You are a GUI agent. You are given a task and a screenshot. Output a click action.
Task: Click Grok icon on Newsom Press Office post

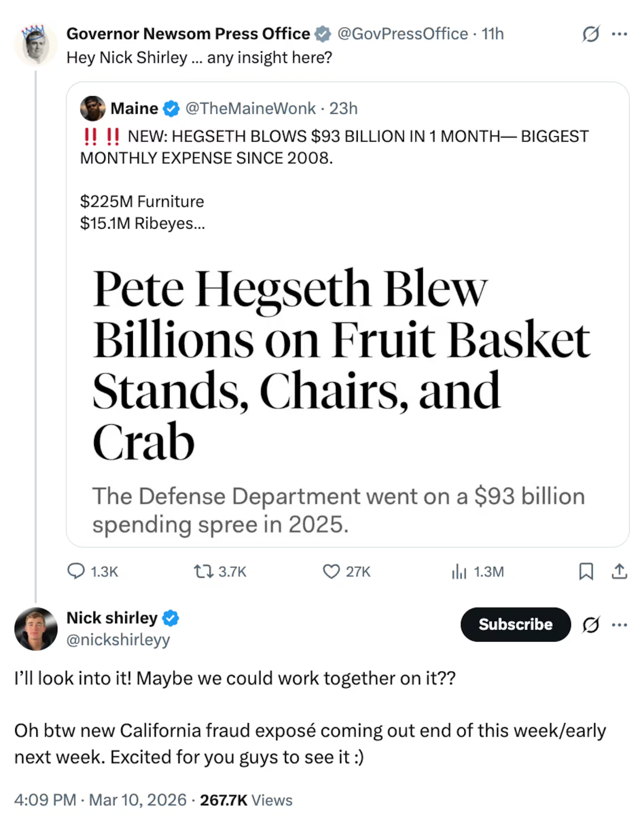(591, 34)
